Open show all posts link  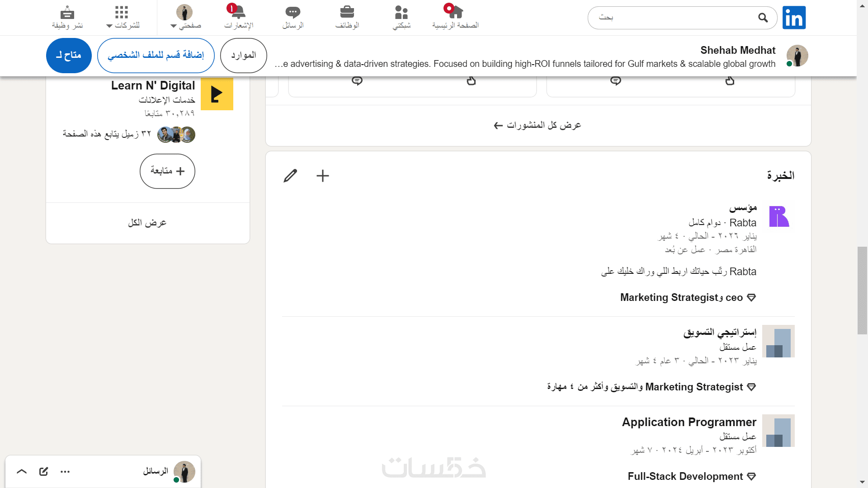point(538,125)
